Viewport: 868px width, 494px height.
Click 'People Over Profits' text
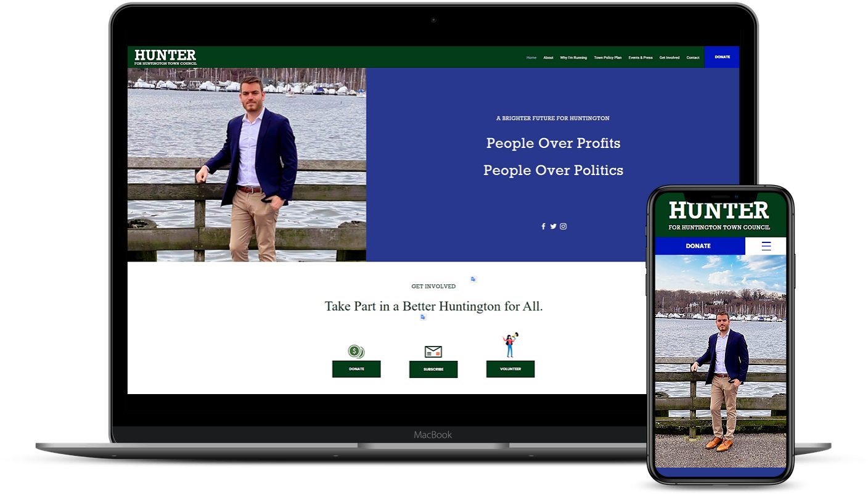click(x=553, y=143)
